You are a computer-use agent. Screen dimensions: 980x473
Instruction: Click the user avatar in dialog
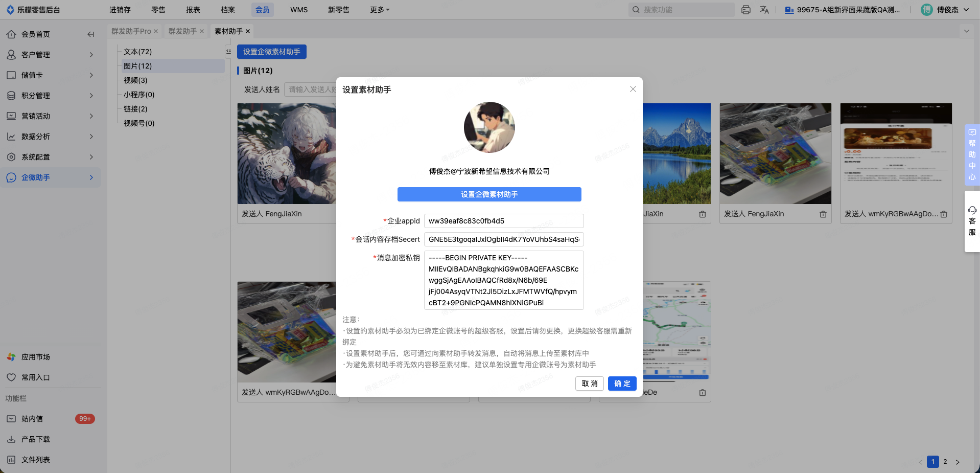489,127
